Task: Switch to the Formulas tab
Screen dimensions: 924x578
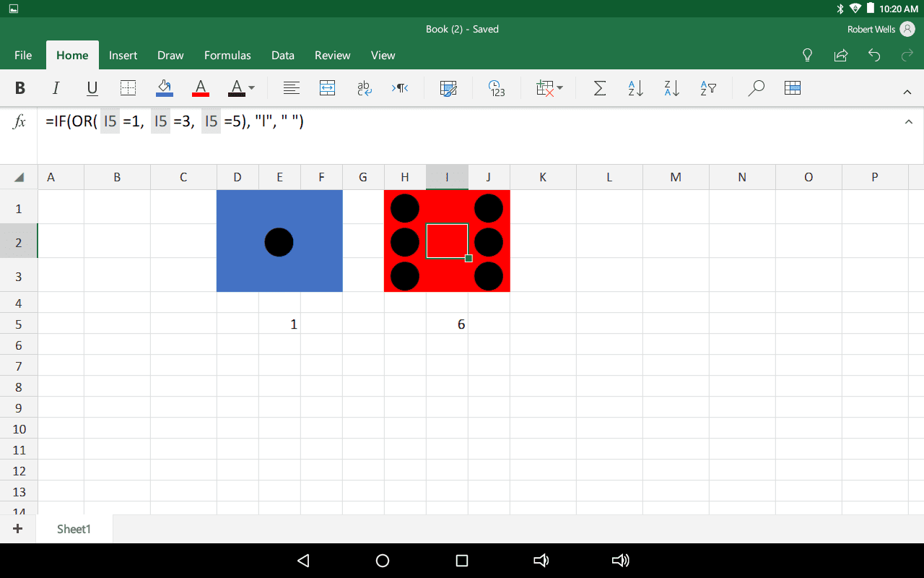Action: click(x=227, y=55)
